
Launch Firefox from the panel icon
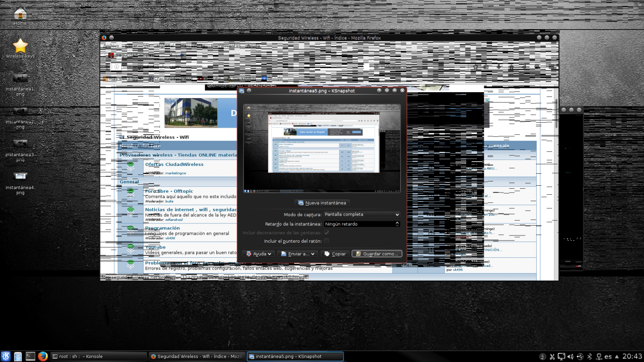tap(43, 356)
